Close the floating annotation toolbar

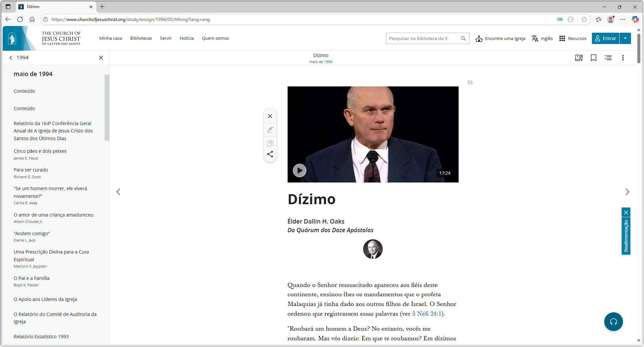pyautogui.click(x=270, y=116)
